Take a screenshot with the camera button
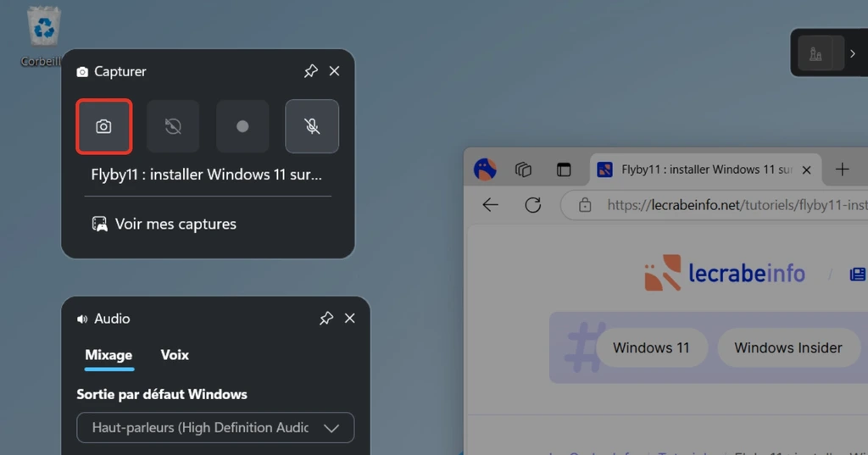Screen dimensions: 868x455 tap(104, 126)
